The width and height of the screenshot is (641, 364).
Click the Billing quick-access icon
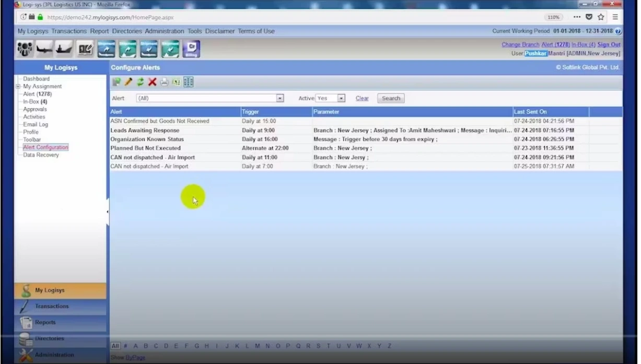pos(190,49)
